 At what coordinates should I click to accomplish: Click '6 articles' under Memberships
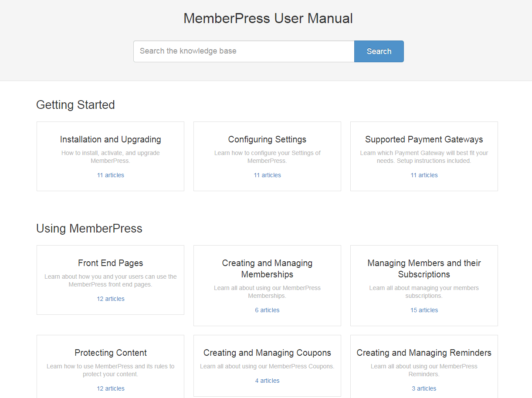point(267,310)
